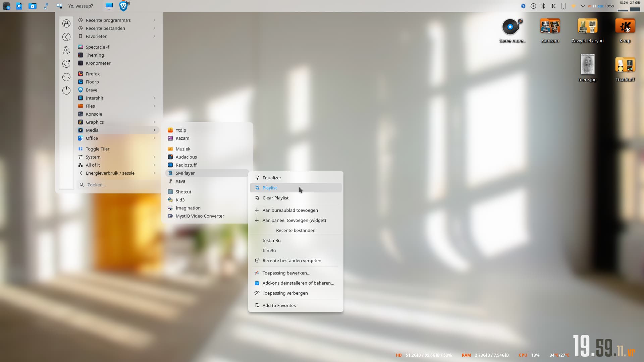Open the Muziek entry in Media
This screenshot has height=362, width=644.
tap(207, 149)
